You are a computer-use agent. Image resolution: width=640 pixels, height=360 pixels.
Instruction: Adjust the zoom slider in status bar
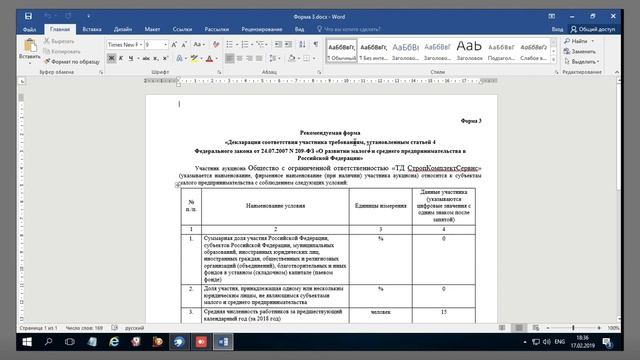click(x=573, y=328)
